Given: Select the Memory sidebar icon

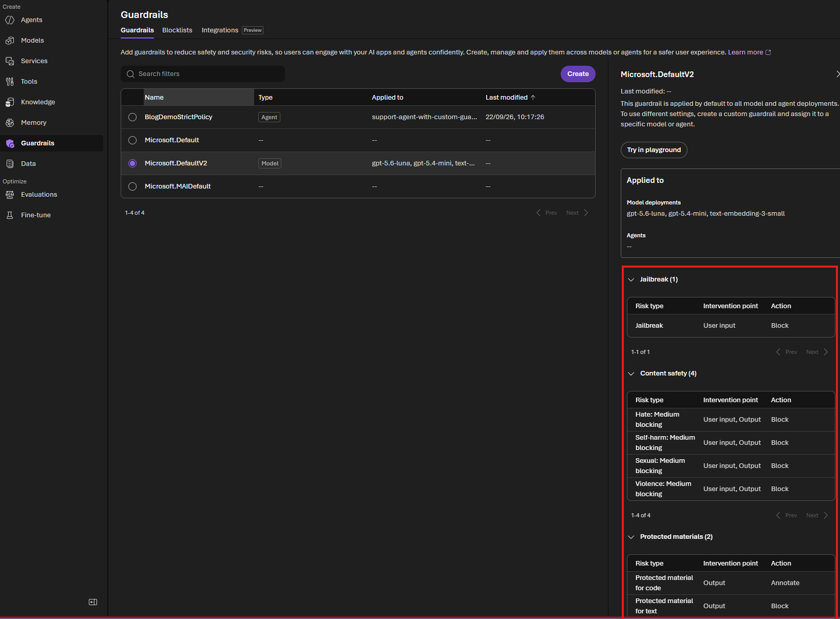Looking at the screenshot, I should click(10, 123).
